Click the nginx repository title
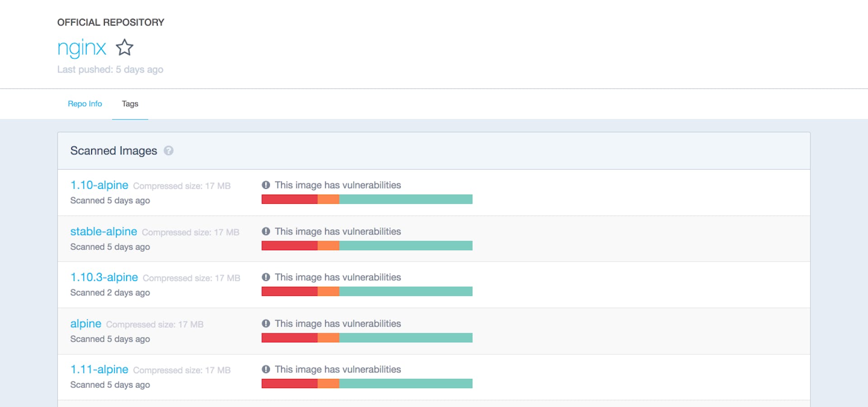Viewport: 868px width, 407px height. [x=82, y=47]
